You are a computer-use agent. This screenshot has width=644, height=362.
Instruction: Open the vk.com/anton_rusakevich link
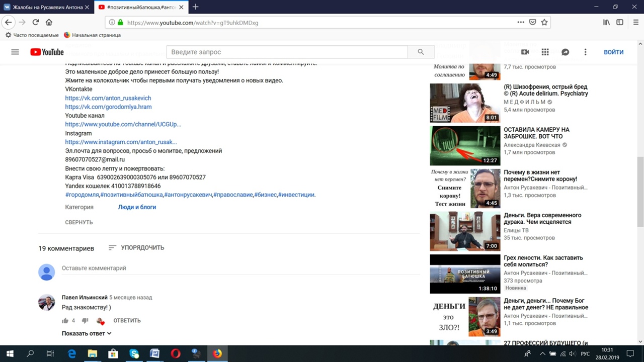coord(108,98)
